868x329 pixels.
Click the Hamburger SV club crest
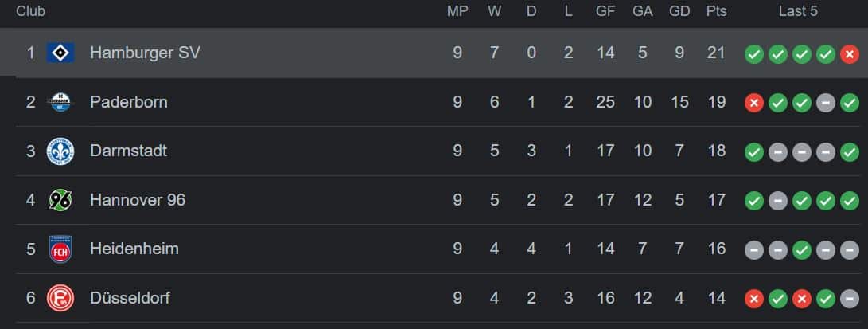[60, 53]
